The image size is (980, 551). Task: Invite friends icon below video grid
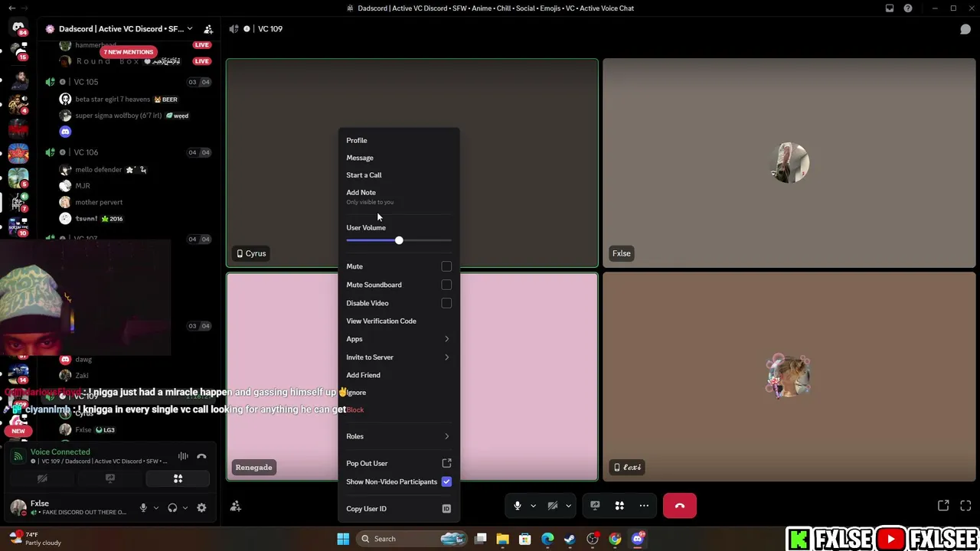click(x=236, y=506)
